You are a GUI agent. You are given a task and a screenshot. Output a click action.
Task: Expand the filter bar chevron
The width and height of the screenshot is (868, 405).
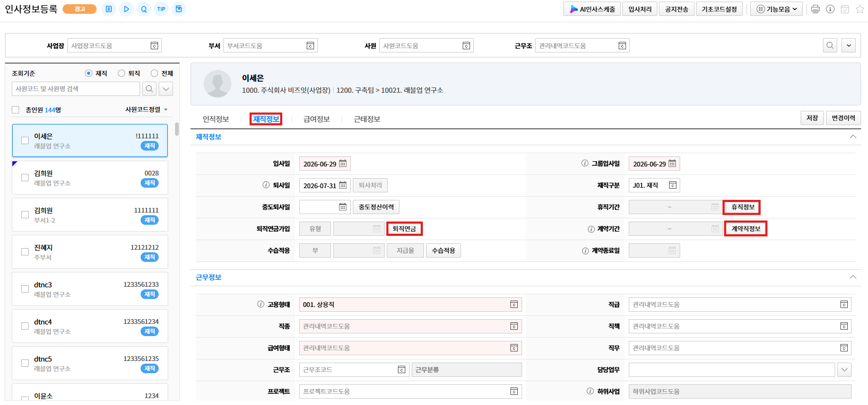(849, 46)
